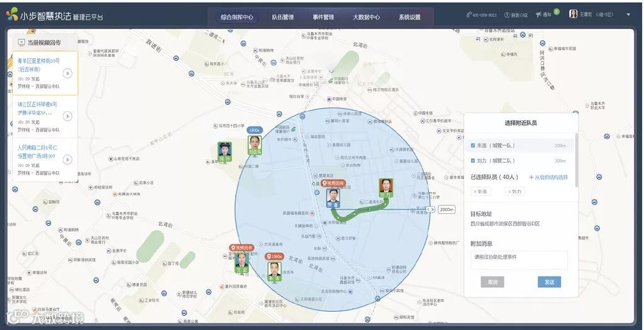
Task: Click the user avatar in header
Action: [573, 14]
